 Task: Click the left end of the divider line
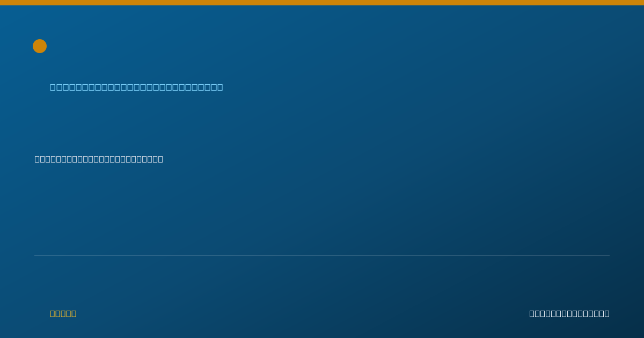[35, 255]
